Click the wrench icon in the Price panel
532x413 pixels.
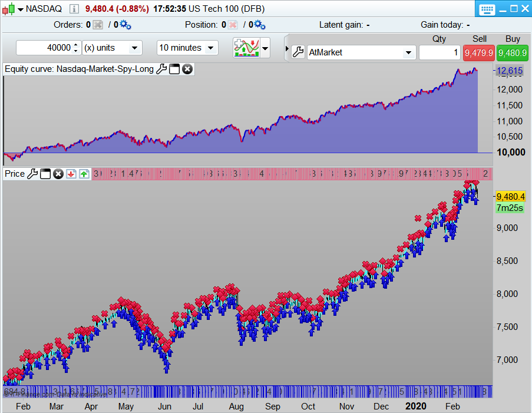[34, 174]
